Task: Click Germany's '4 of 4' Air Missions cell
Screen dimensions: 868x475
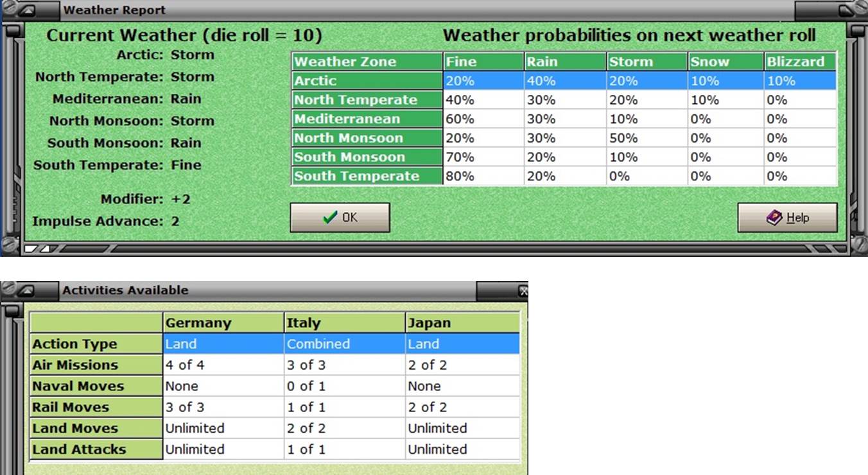Action: coord(223,365)
